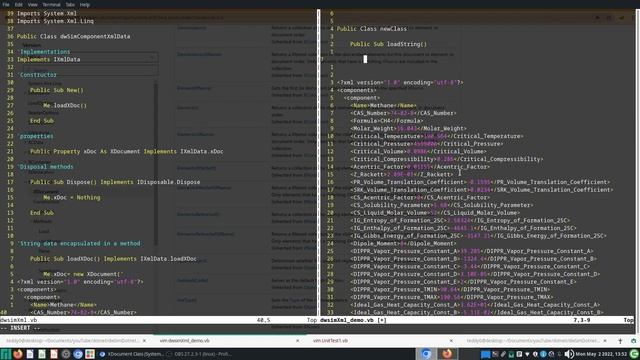Open the green spreadsheet launcher icon

tap(42, 354)
